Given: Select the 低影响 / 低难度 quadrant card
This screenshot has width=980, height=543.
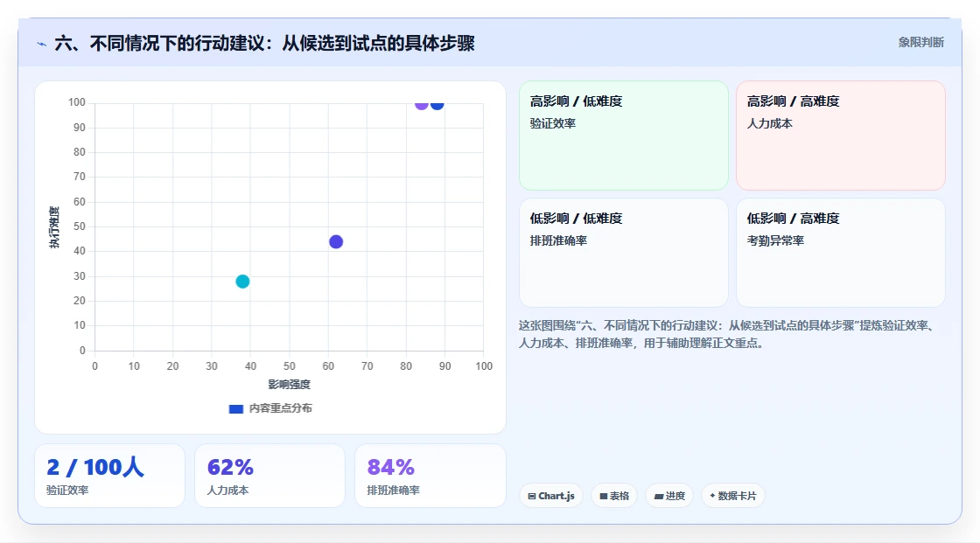Looking at the screenshot, I should pos(624,253).
